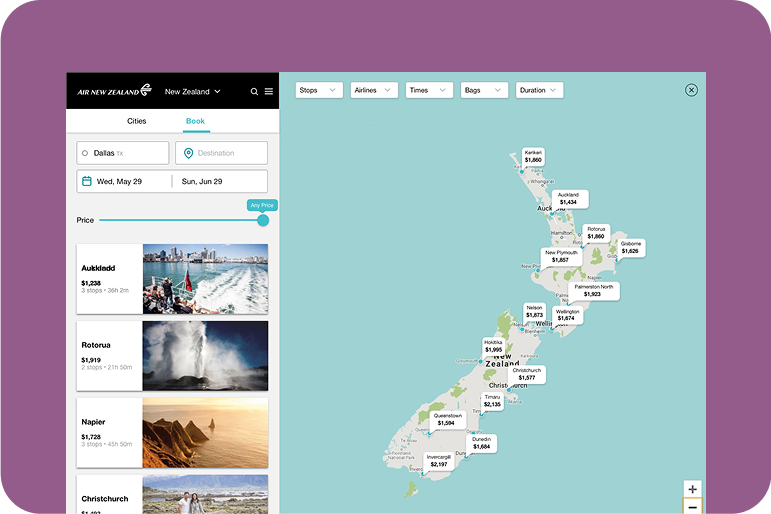Viewport: 771px width, 514px height.
Task: Click the Kerikeri $1,860 map label
Action: (533, 156)
